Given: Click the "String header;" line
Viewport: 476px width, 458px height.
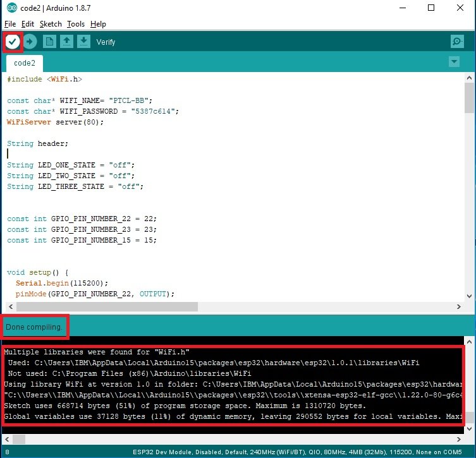Looking at the screenshot, I should click(38, 143).
